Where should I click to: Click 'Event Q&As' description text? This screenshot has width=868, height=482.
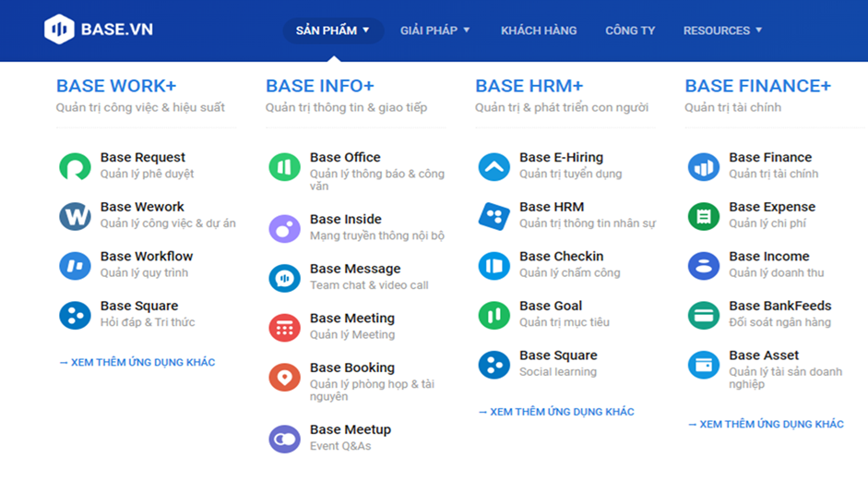point(340,446)
